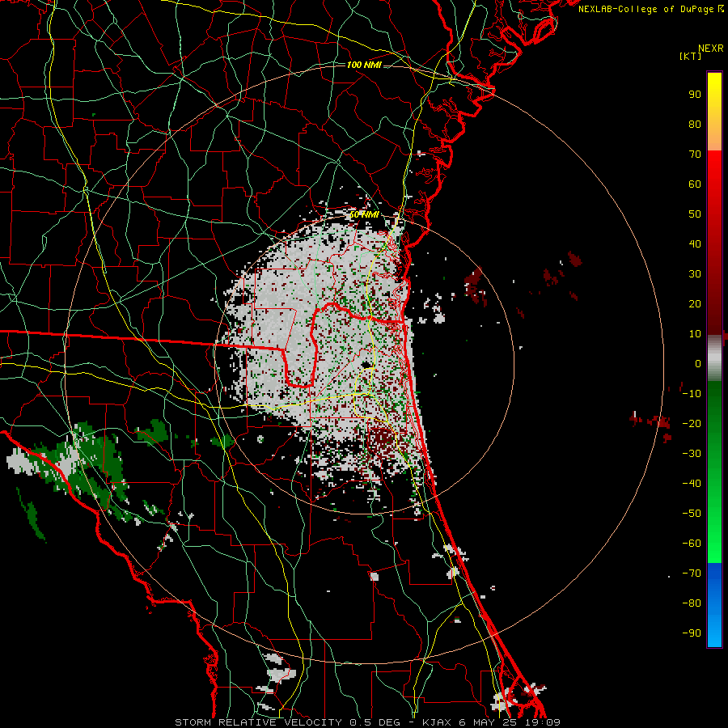Click the -20 scale label
Viewport: 728px width, 728px height.
692,423
